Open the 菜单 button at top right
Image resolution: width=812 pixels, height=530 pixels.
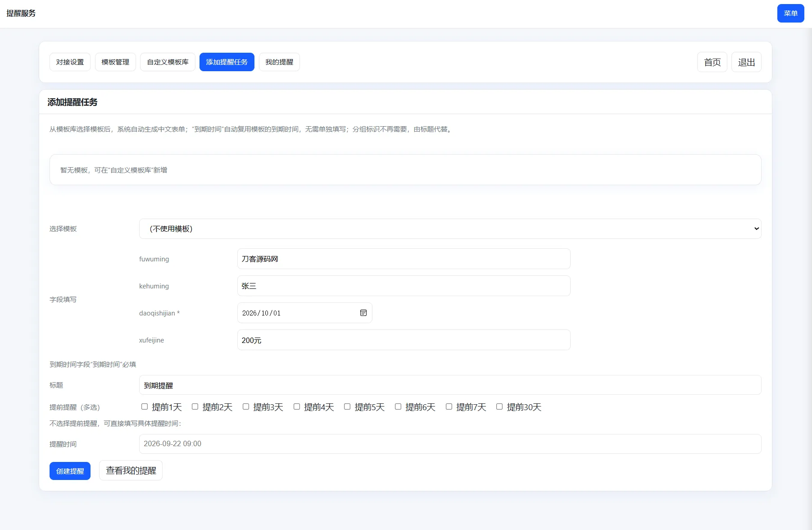790,14
